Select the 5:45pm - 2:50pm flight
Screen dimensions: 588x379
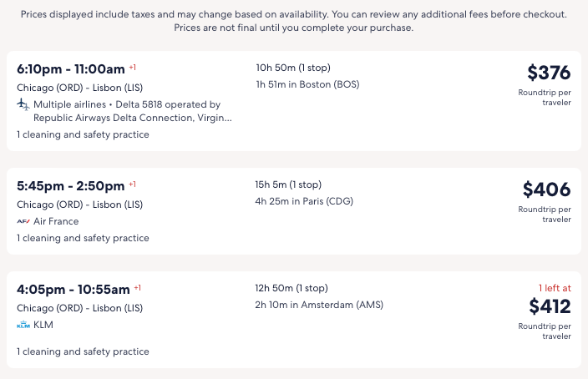click(x=71, y=185)
